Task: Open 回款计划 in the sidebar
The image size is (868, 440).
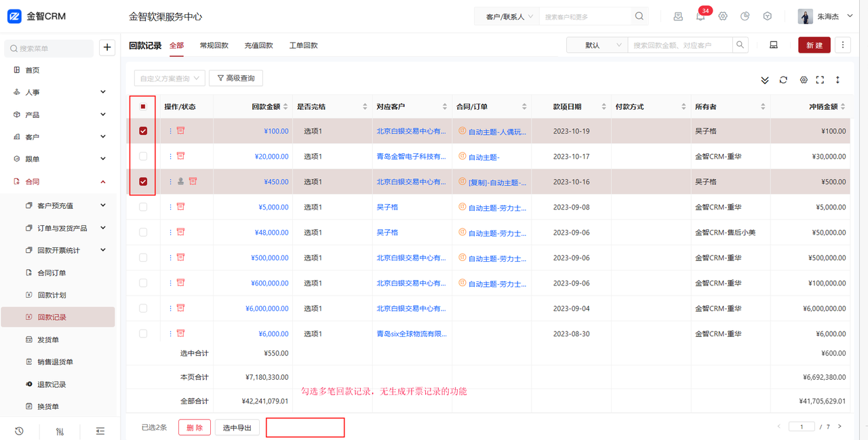Action: (x=52, y=295)
